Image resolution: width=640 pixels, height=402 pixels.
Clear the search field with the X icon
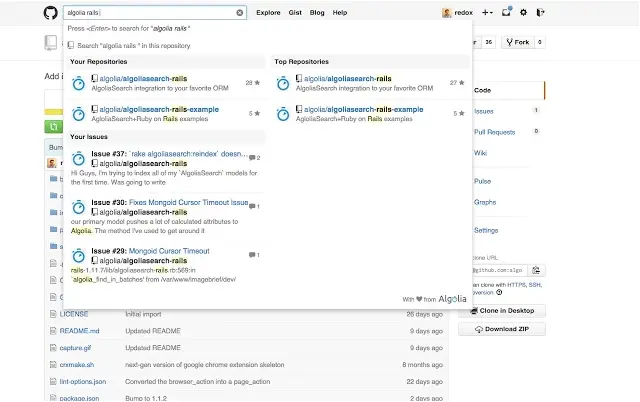tap(240, 13)
